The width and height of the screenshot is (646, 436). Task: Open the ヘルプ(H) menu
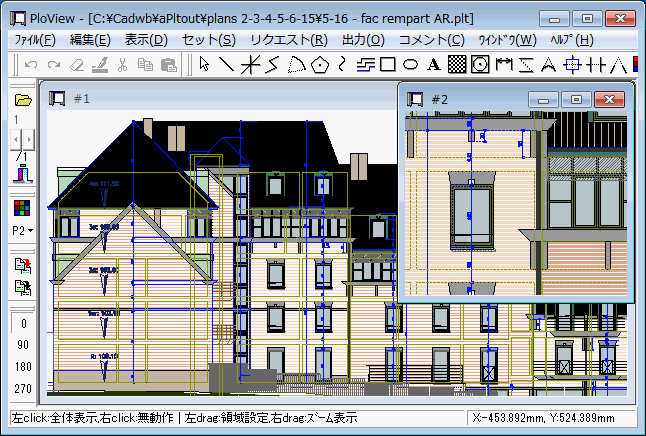572,40
